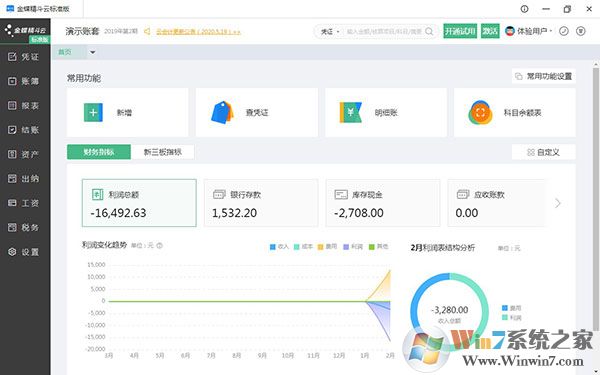Image resolution: width=600 pixels, height=375 pixels.
Task: Open the 工资 module in the sidebar
Action: (x=24, y=203)
